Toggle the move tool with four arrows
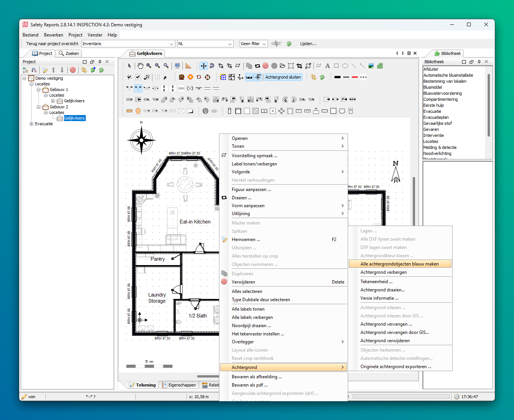This screenshot has height=420, width=514. point(204,66)
